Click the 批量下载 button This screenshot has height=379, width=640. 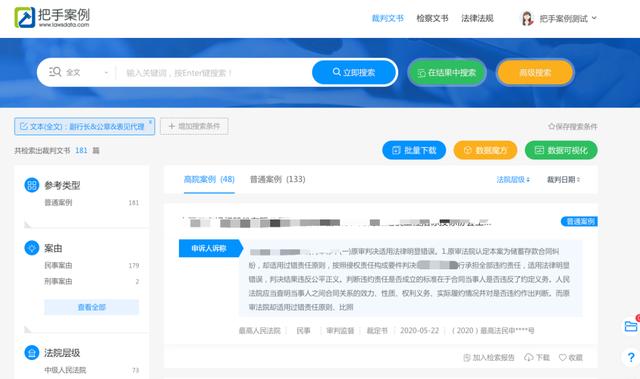[x=414, y=150]
